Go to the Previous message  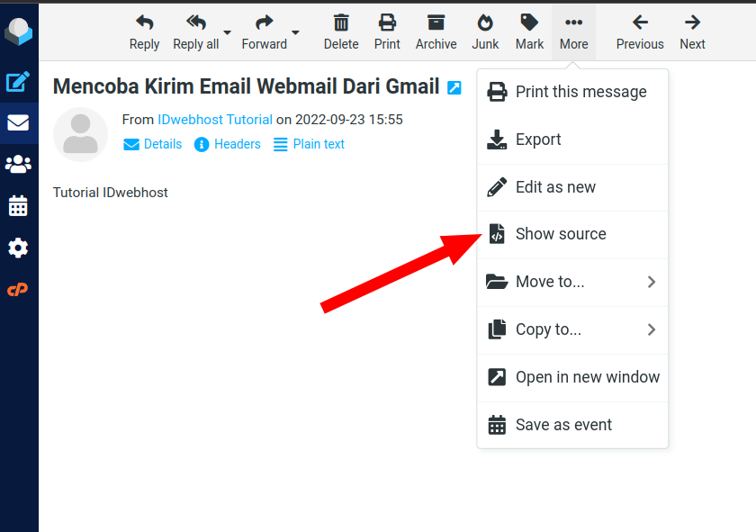pyautogui.click(x=640, y=32)
